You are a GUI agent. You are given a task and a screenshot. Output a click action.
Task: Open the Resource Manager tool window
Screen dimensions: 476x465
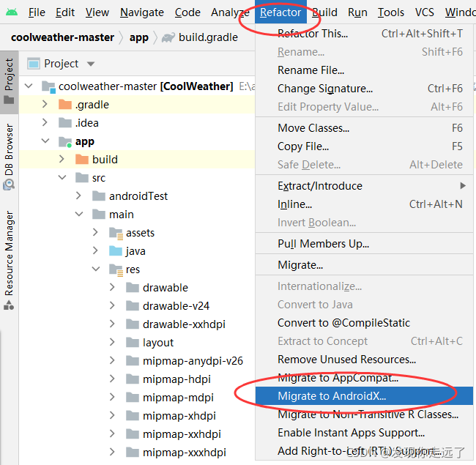(9, 260)
